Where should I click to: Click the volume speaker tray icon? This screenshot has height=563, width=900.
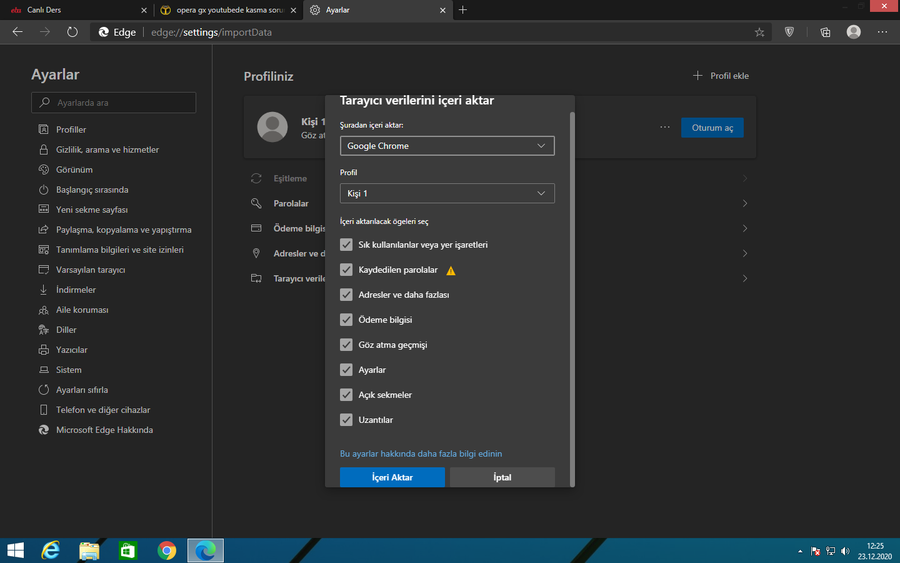coord(845,551)
